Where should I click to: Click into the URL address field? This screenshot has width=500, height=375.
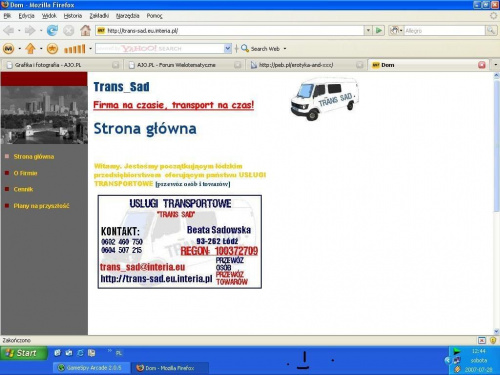coord(234,31)
